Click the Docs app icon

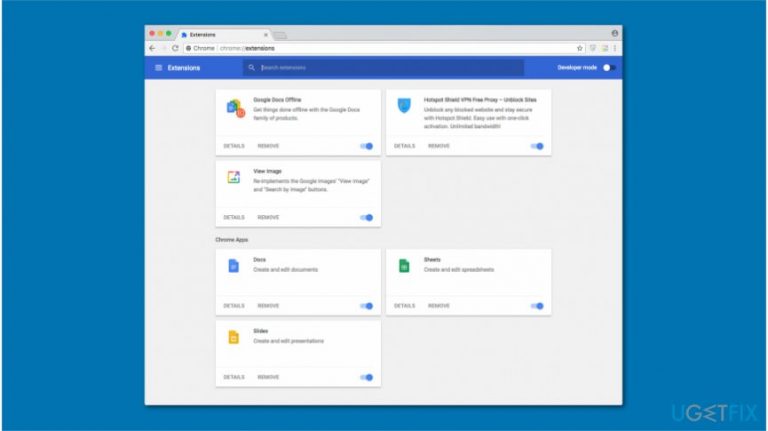tap(234, 265)
